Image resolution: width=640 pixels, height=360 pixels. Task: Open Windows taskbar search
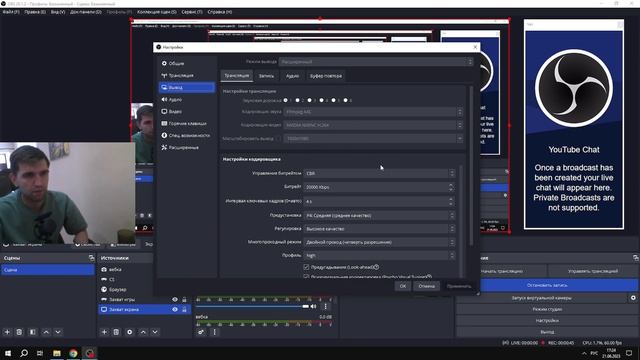point(24,353)
